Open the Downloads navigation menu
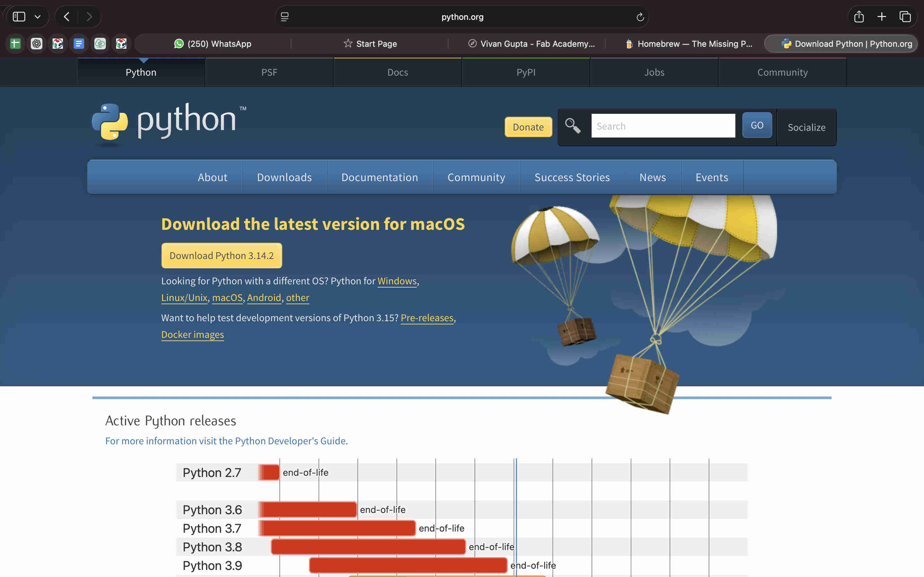The width and height of the screenshot is (924, 577). pyautogui.click(x=284, y=178)
